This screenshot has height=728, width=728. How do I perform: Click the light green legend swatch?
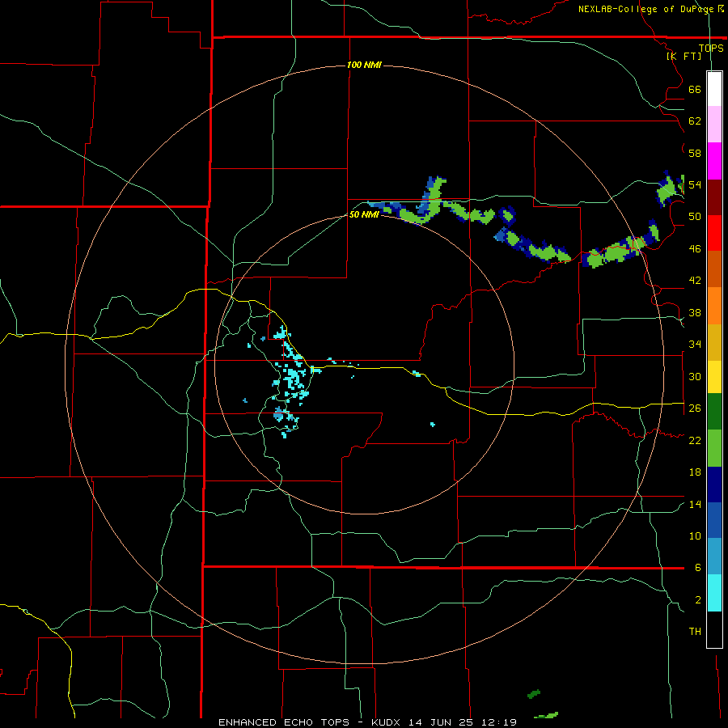[x=714, y=448]
